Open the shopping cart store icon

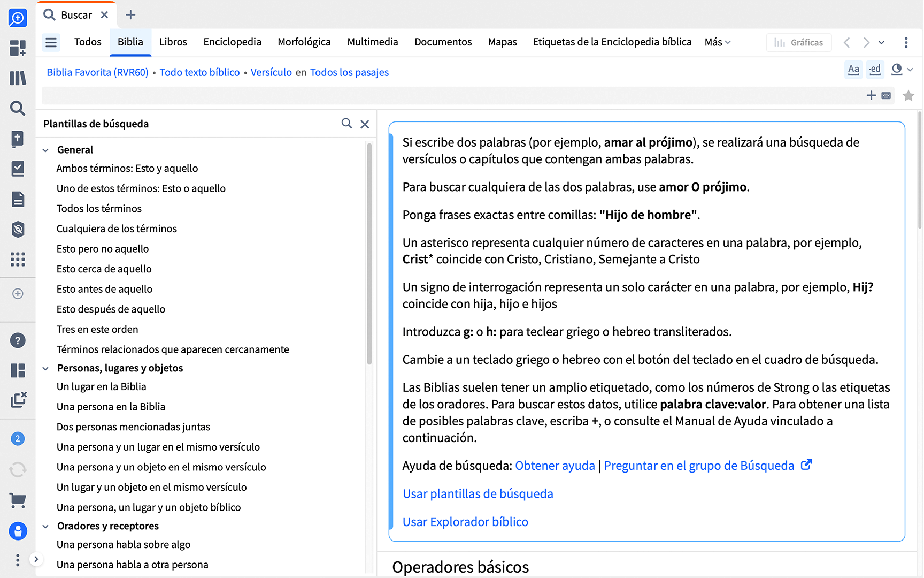pyautogui.click(x=18, y=500)
